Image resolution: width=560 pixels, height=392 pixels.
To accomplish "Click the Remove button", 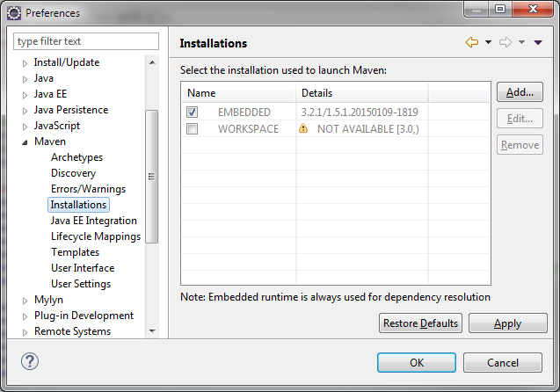I will pos(520,145).
